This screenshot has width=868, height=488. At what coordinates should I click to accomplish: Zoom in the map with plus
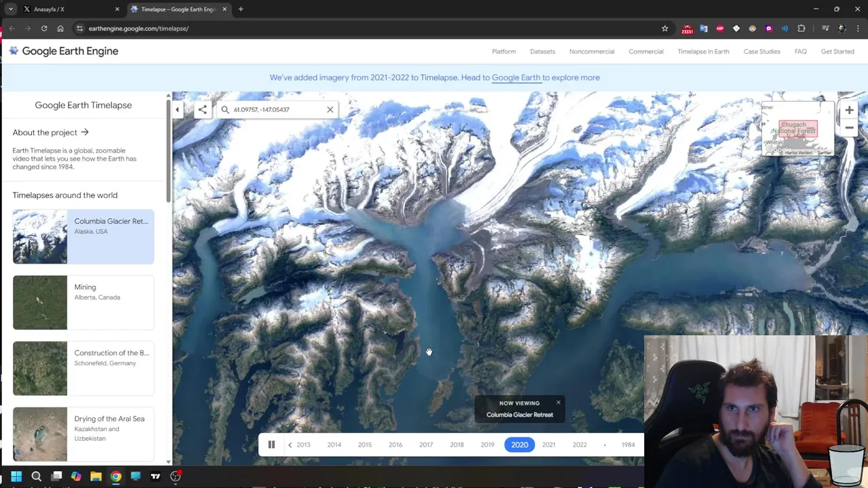pyautogui.click(x=849, y=110)
